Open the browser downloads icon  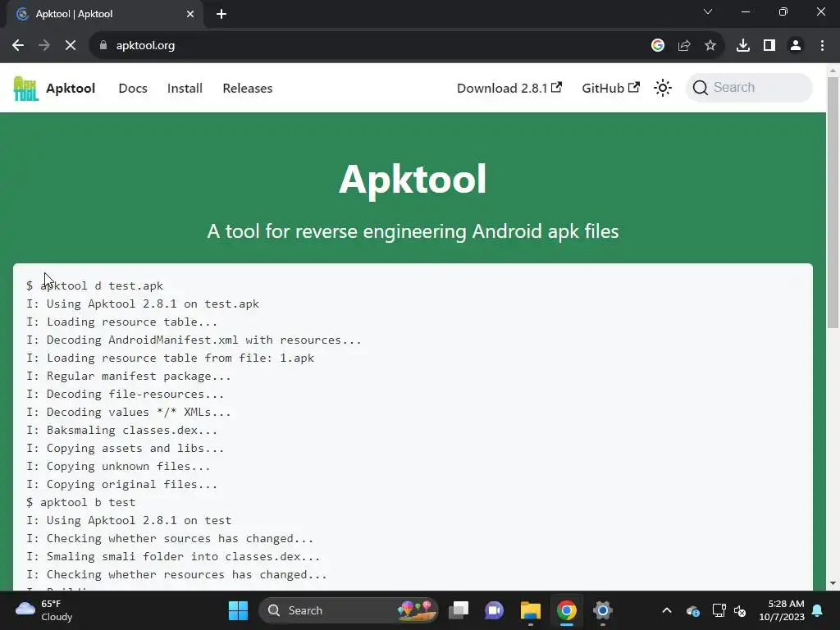click(x=743, y=46)
